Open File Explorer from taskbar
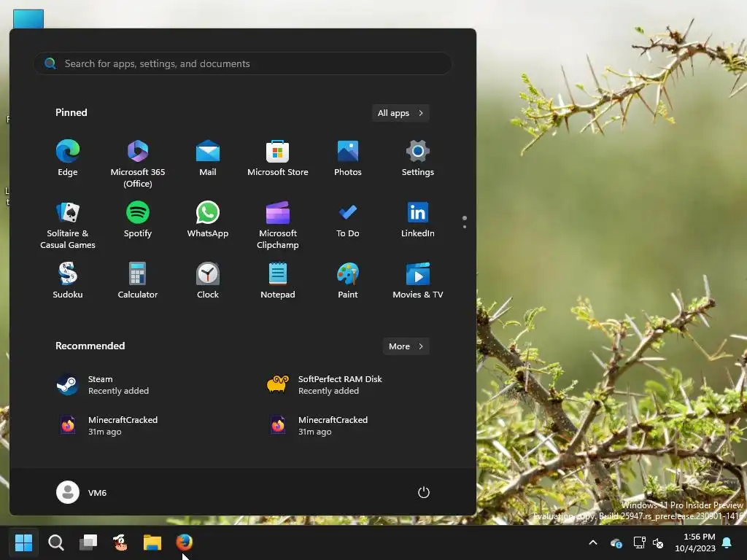 tap(152, 542)
